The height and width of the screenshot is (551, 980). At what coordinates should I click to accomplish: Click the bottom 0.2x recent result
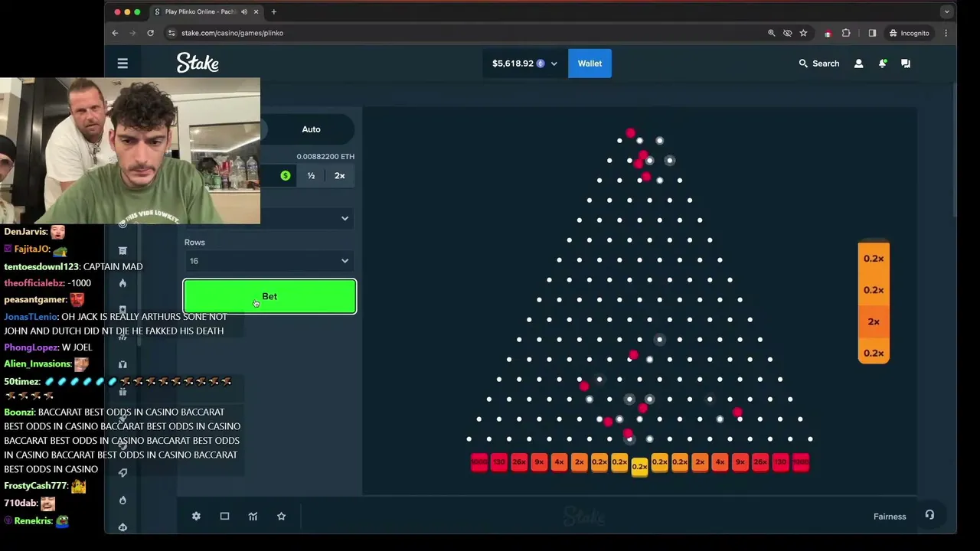(x=874, y=354)
